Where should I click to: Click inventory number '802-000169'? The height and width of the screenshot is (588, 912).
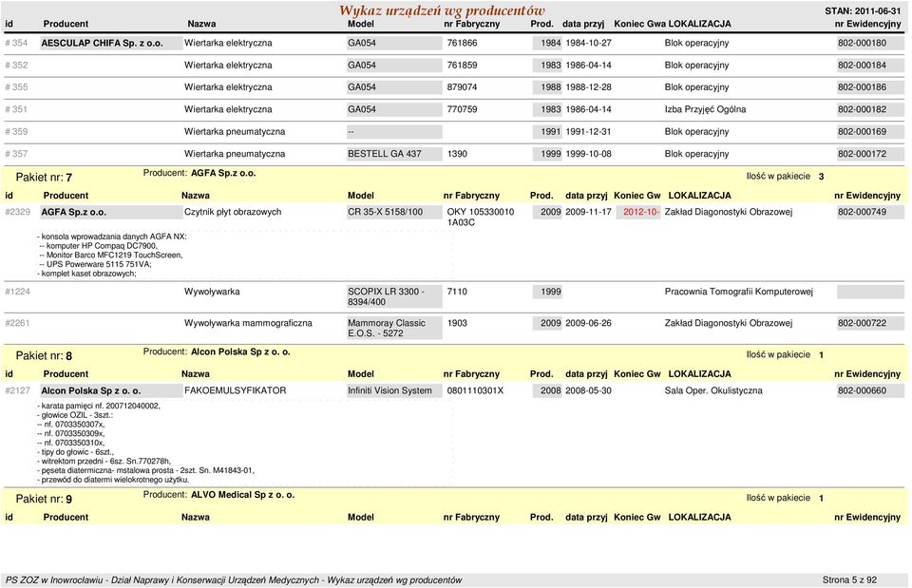[x=862, y=131]
